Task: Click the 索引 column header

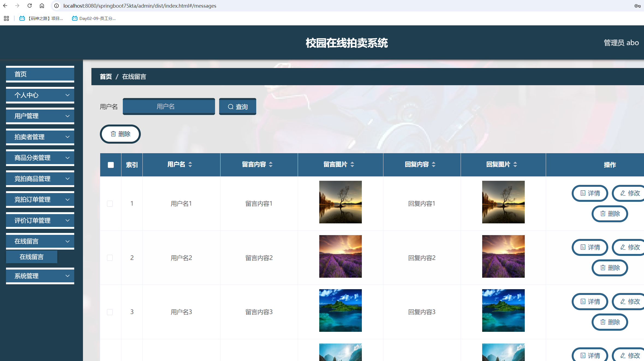Action: coord(132,165)
